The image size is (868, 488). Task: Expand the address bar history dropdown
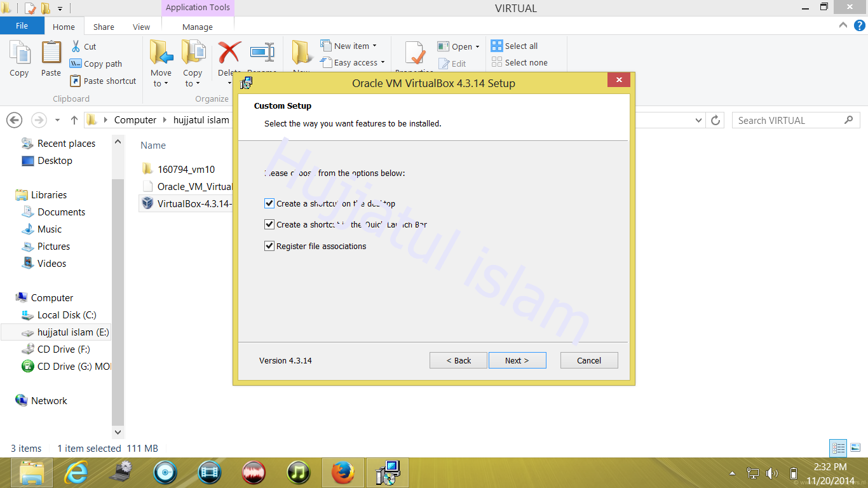tap(699, 120)
